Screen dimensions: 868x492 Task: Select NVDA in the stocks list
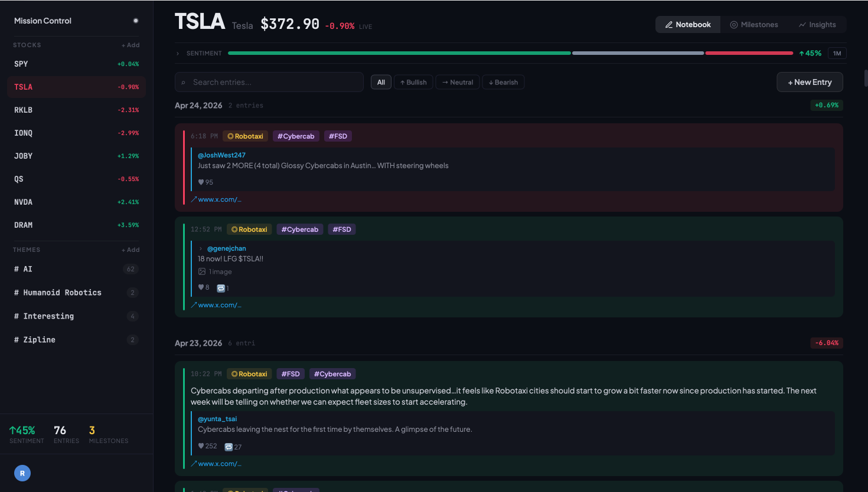pos(77,202)
